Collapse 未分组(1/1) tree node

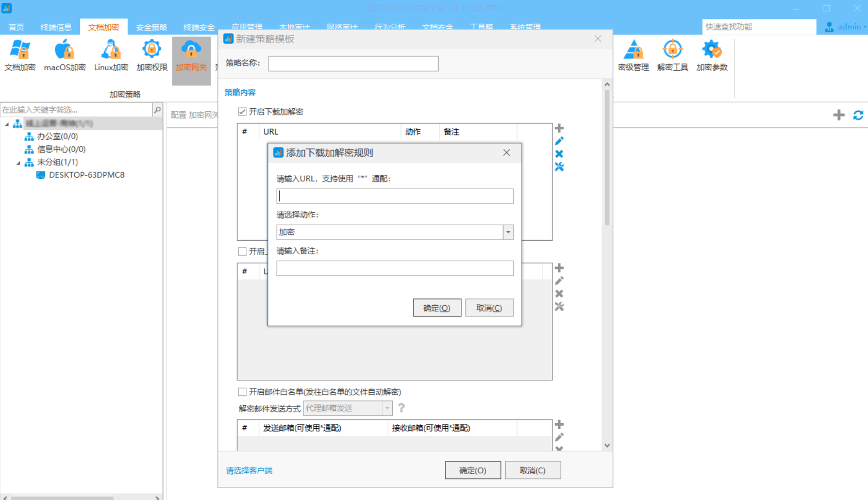pyautogui.click(x=18, y=162)
